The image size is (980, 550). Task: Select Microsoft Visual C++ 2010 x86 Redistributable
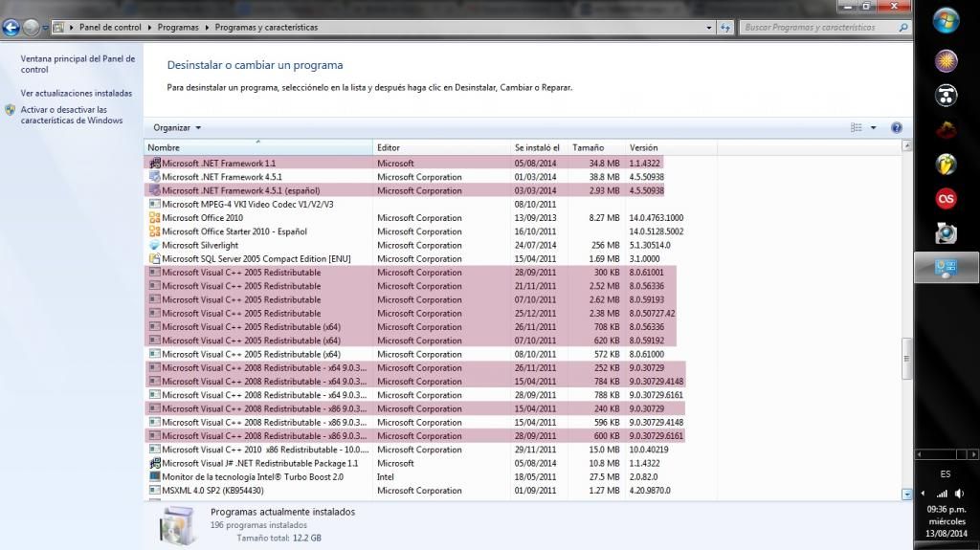click(265, 450)
